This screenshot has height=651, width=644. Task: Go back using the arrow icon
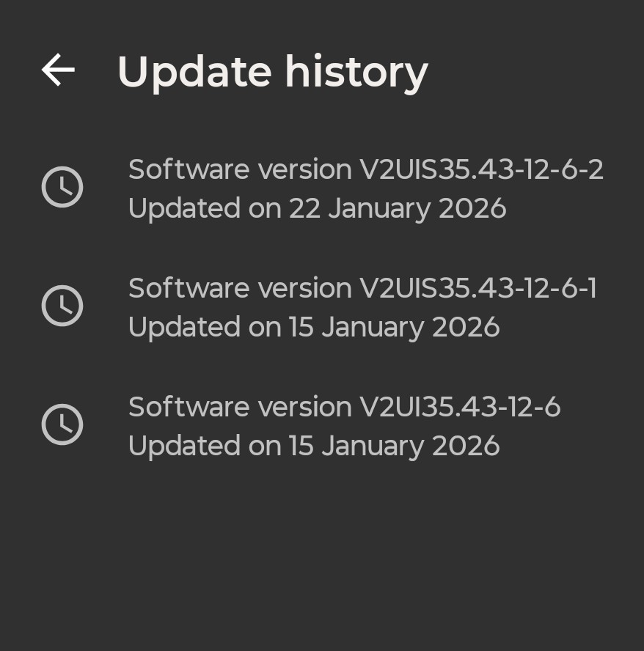[59, 70]
